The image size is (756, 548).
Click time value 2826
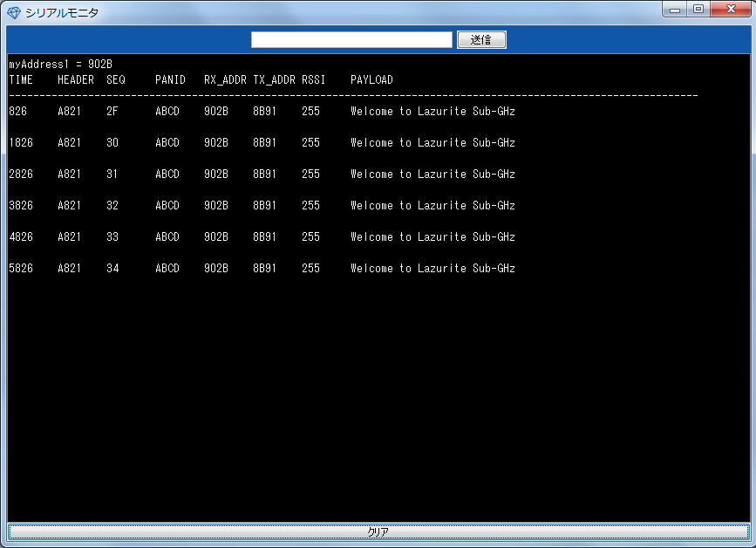(21, 174)
